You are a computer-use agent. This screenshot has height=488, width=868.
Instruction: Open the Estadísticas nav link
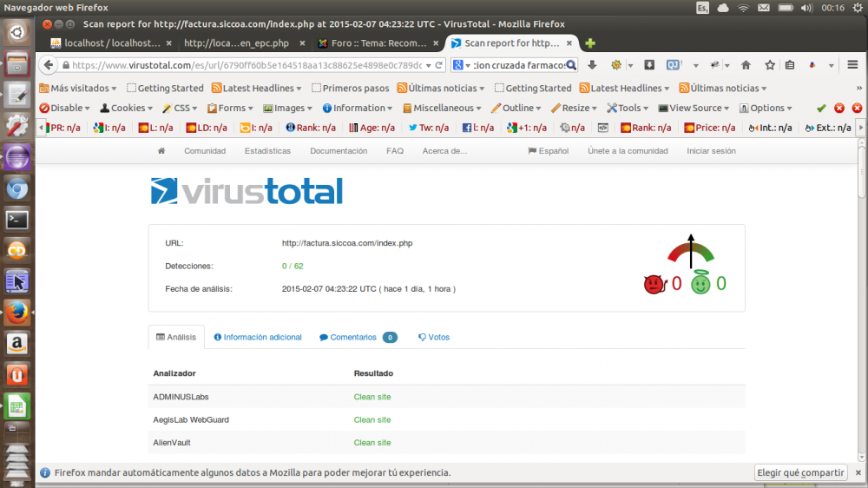267,151
